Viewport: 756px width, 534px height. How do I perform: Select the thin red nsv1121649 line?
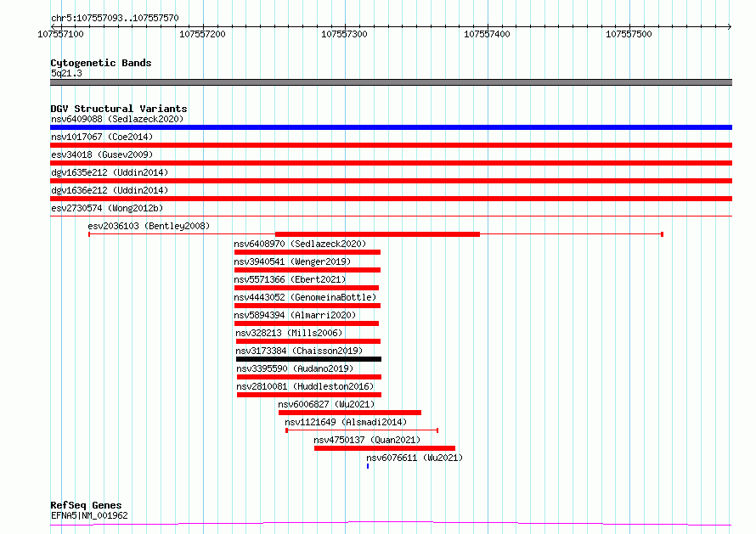coord(362,430)
